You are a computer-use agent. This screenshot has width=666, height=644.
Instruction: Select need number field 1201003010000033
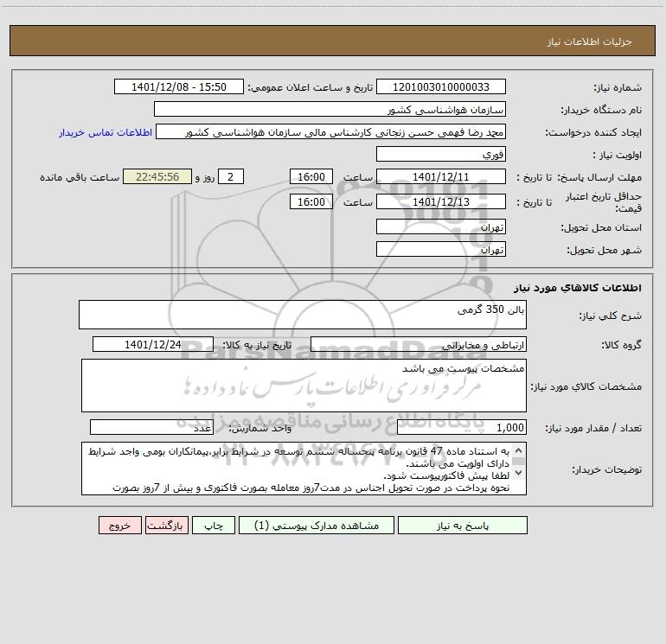point(441,86)
